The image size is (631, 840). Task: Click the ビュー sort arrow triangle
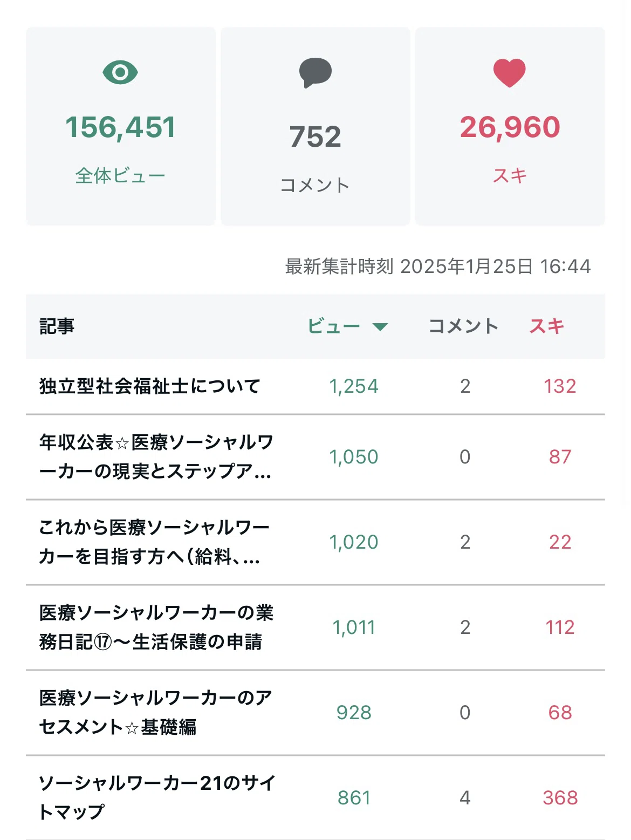pos(380,327)
